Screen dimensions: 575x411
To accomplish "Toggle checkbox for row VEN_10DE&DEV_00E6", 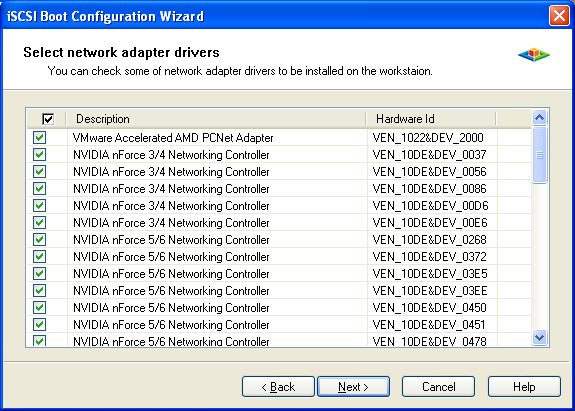I will coord(40,223).
